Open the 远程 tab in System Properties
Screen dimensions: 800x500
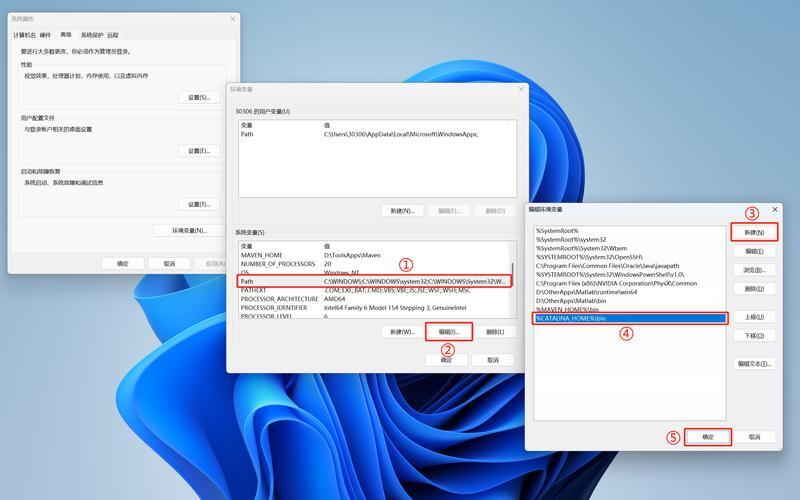tap(113, 35)
